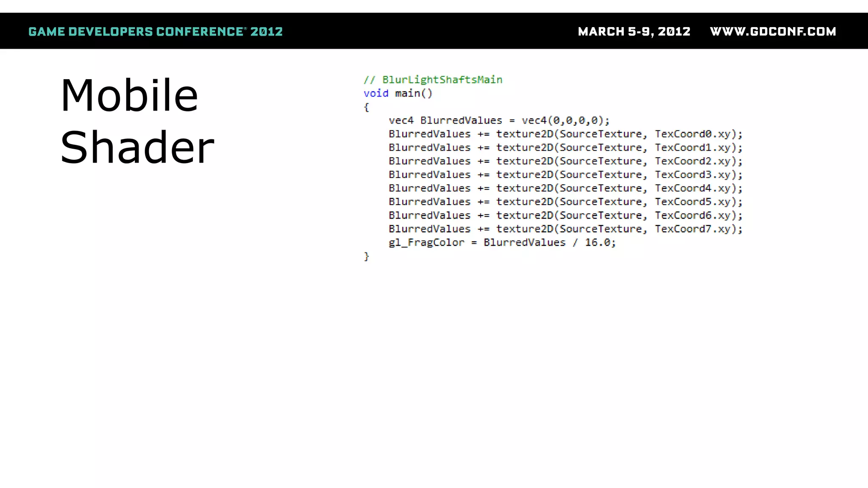The height and width of the screenshot is (488, 868).
Task: Click the TexCoord1.xy texture sample line
Action: click(x=565, y=147)
